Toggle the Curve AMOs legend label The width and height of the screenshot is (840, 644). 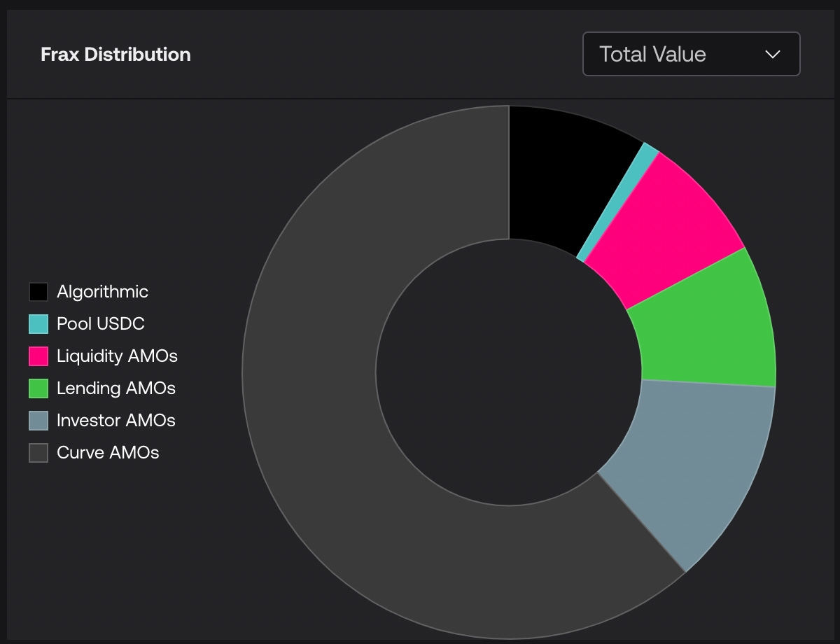coord(108,453)
